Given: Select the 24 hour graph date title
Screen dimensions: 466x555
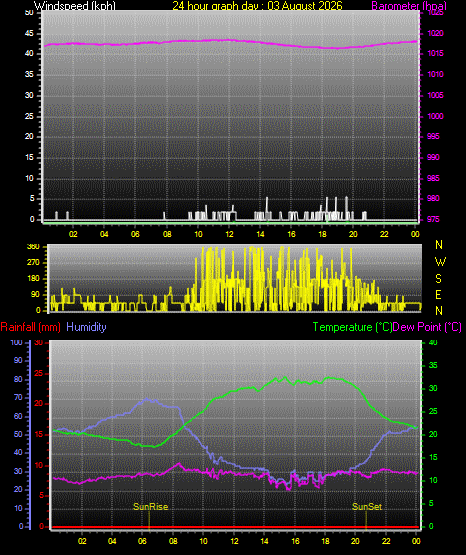Looking at the screenshot, I should [x=257, y=5].
